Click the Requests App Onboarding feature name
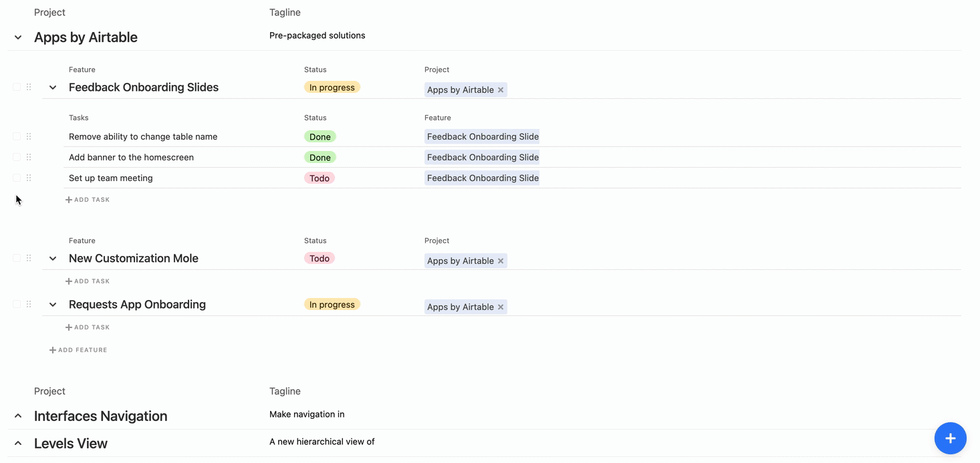Image resolution: width=980 pixels, height=463 pixels. pyautogui.click(x=137, y=304)
